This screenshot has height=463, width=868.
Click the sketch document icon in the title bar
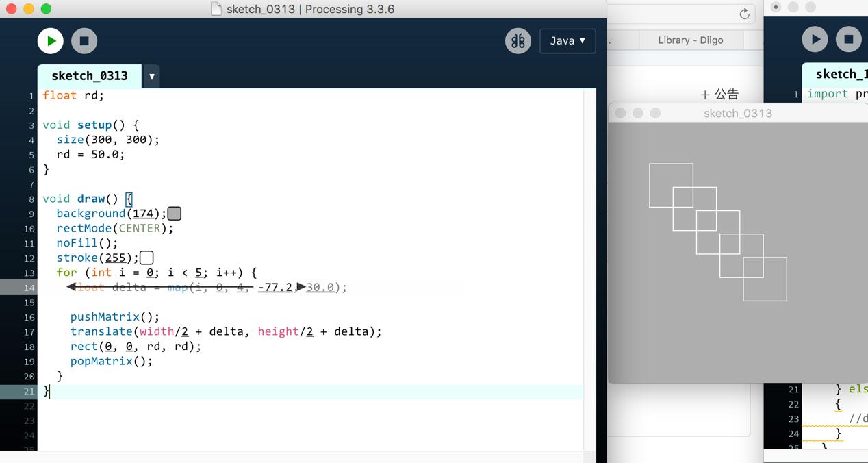(216, 9)
